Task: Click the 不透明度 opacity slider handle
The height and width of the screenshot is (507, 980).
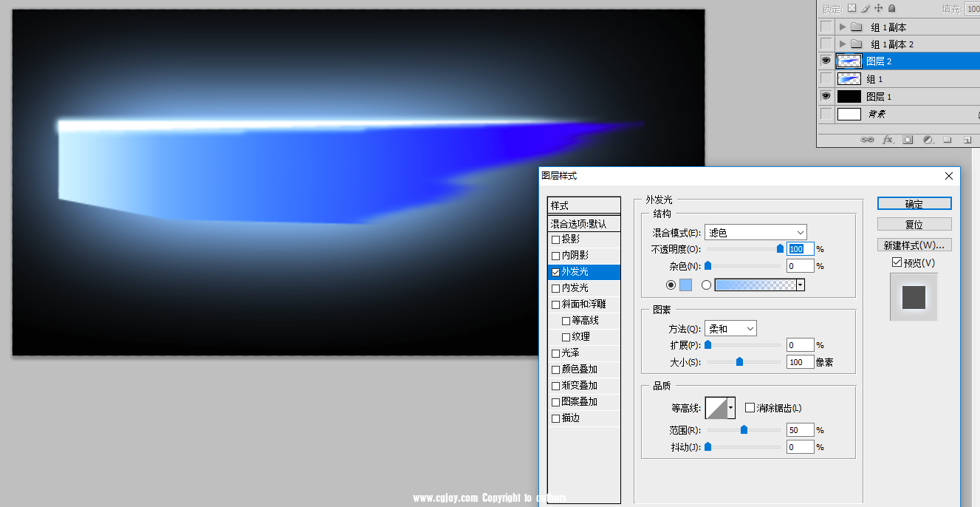Action: 780,249
